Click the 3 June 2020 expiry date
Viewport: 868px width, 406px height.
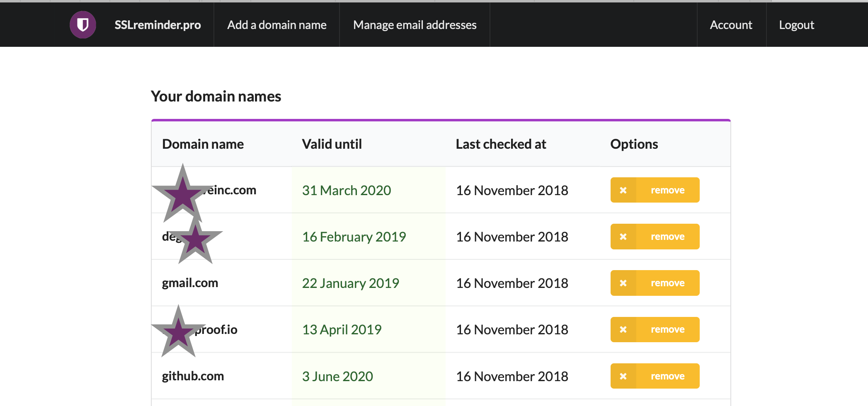[x=337, y=376]
